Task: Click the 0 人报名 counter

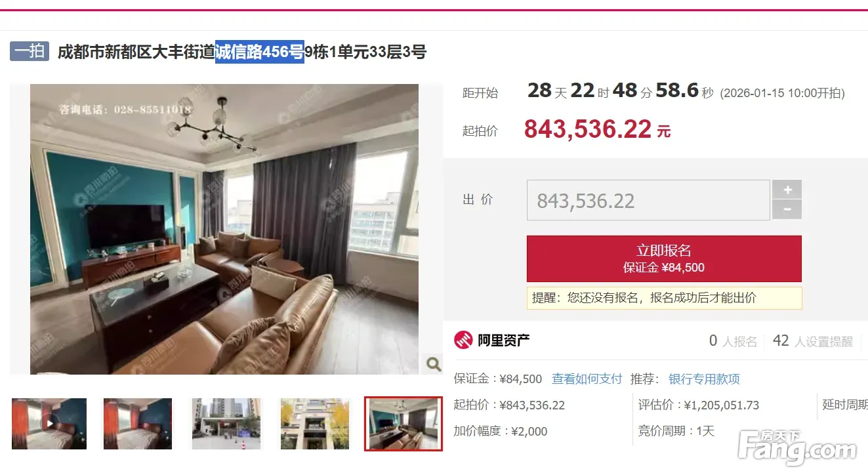Action: [x=733, y=341]
